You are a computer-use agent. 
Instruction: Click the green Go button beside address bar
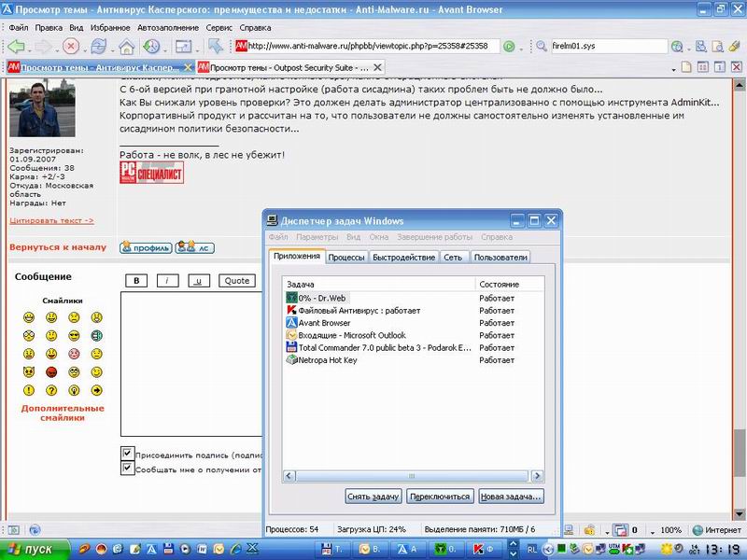(x=509, y=46)
